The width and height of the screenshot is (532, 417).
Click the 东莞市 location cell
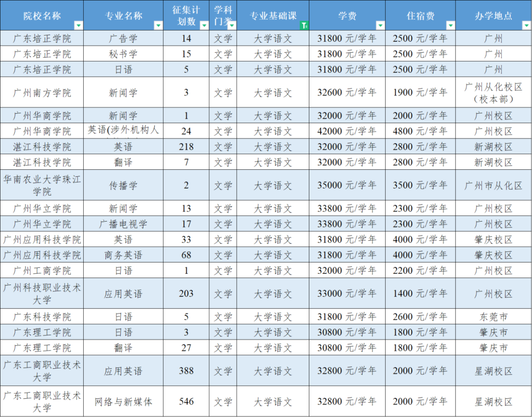494,316
